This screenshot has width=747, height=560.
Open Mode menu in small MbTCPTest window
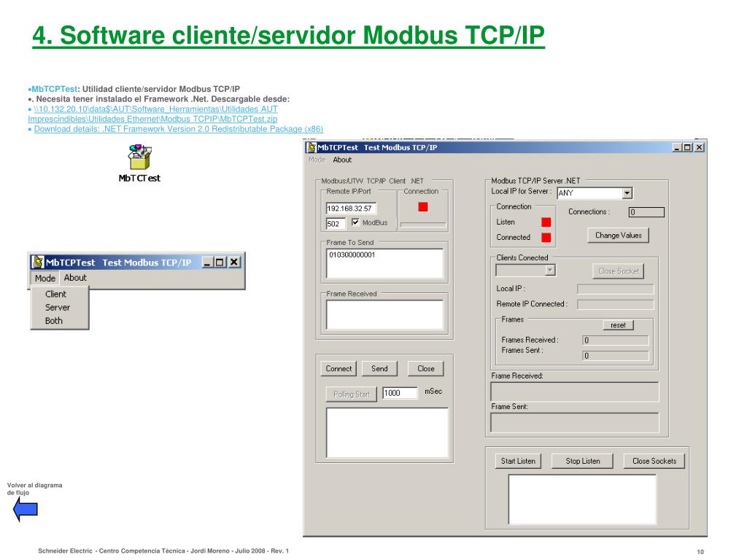pyautogui.click(x=44, y=278)
